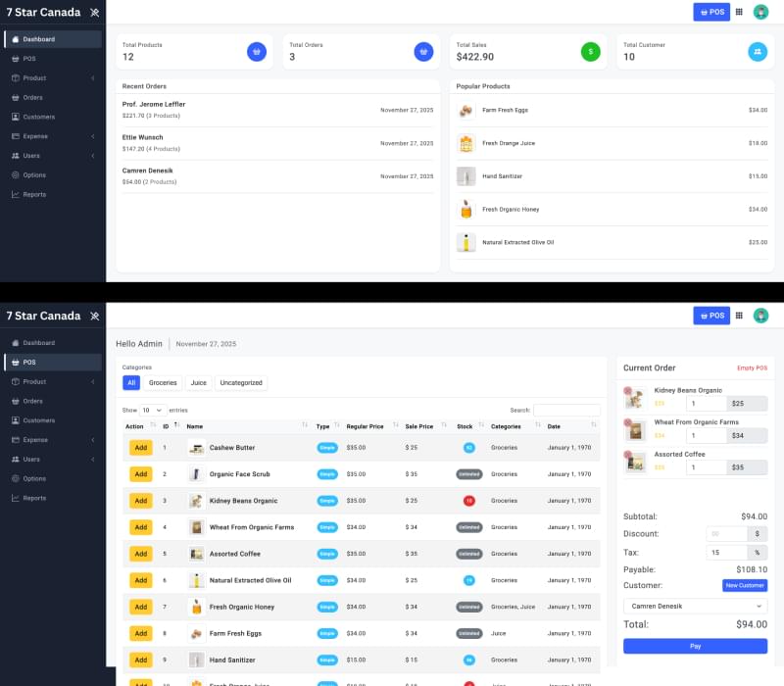784x686 pixels.
Task: Click the Total Orders basket icon
Action: pyautogui.click(x=423, y=51)
